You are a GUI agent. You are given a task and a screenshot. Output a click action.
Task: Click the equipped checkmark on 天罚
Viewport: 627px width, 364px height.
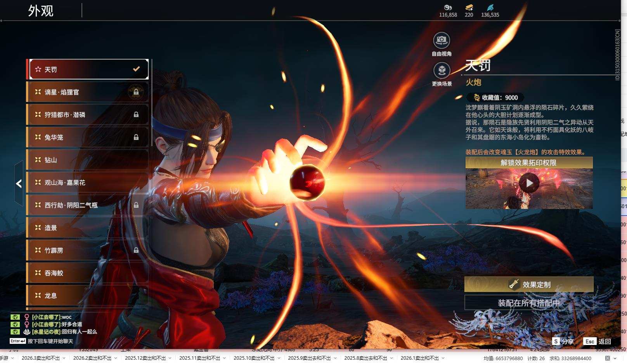pyautogui.click(x=136, y=69)
